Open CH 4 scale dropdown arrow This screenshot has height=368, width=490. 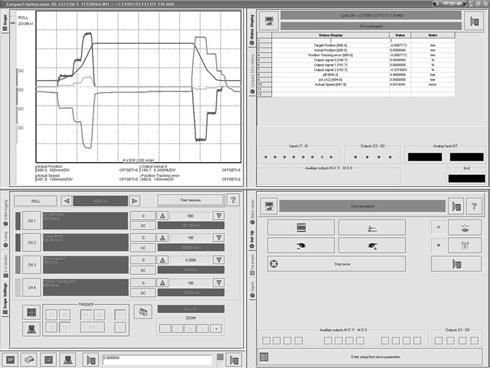click(219, 283)
